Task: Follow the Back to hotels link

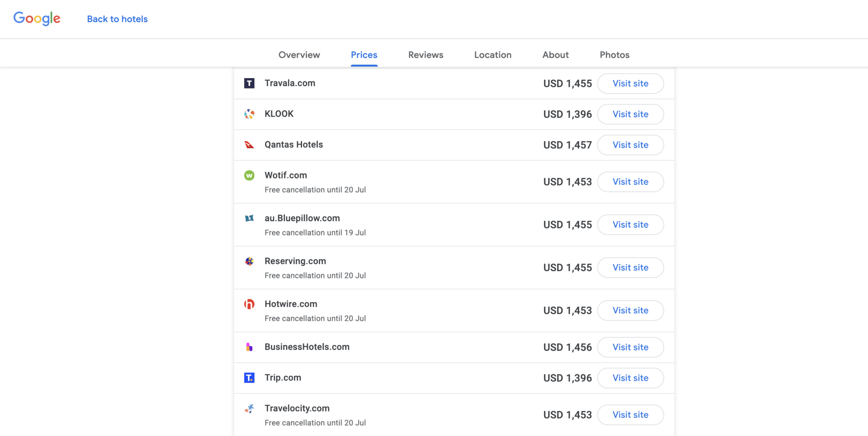Action: [117, 19]
